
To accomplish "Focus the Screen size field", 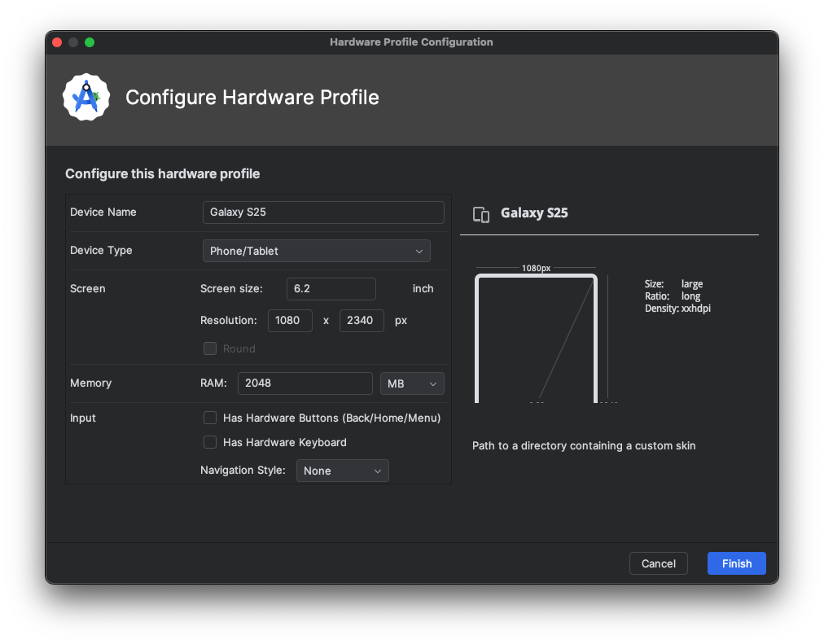I will [331, 289].
